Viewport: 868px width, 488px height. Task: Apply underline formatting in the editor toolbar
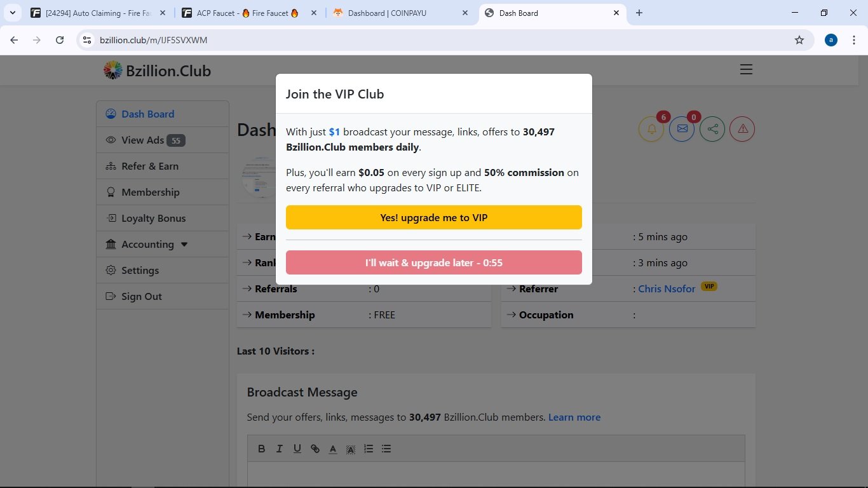coord(297,449)
